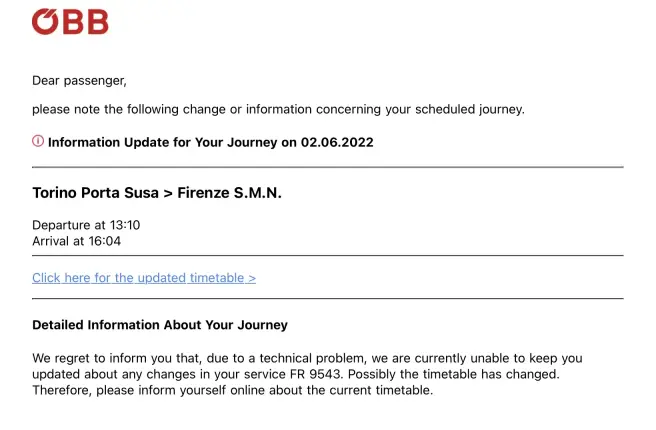
Task: Click the divider line below the date heading
Action: [x=328, y=167]
